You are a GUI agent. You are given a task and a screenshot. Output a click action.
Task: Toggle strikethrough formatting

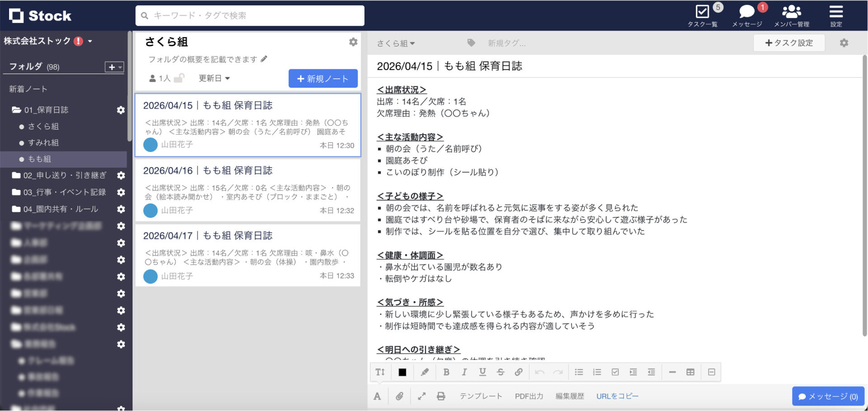click(x=500, y=372)
